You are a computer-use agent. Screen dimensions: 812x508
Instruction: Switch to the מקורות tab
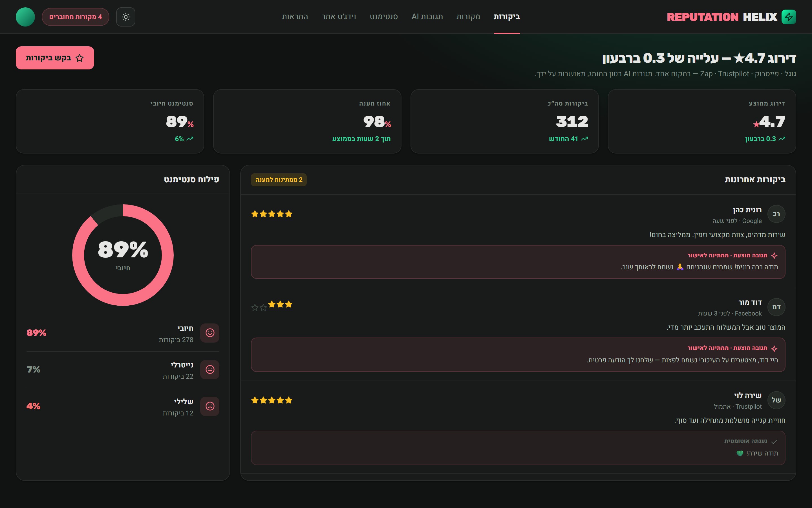pyautogui.click(x=468, y=16)
